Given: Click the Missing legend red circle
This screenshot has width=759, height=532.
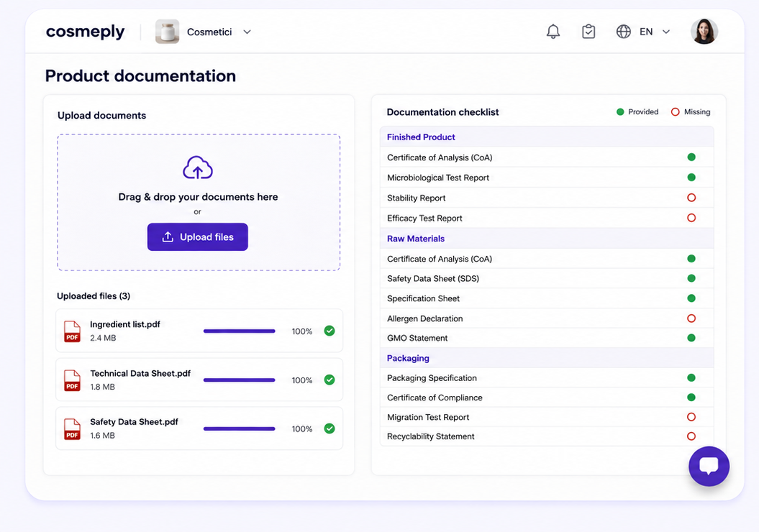Looking at the screenshot, I should click(676, 111).
